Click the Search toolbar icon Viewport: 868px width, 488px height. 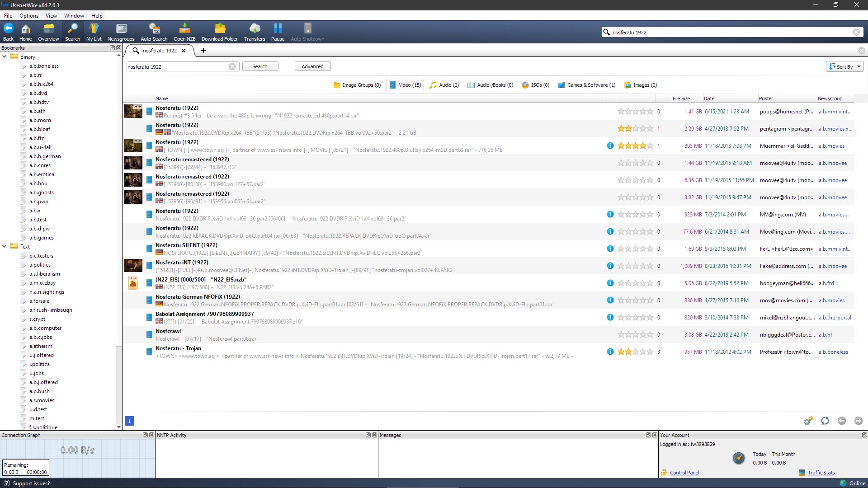point(72,32)
